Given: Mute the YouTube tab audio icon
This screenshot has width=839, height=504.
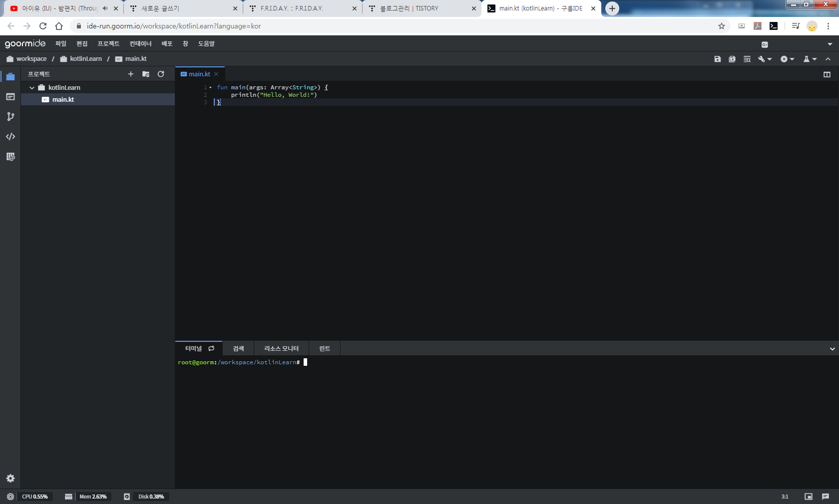Looking at the screenshot, I should (105, 8).
